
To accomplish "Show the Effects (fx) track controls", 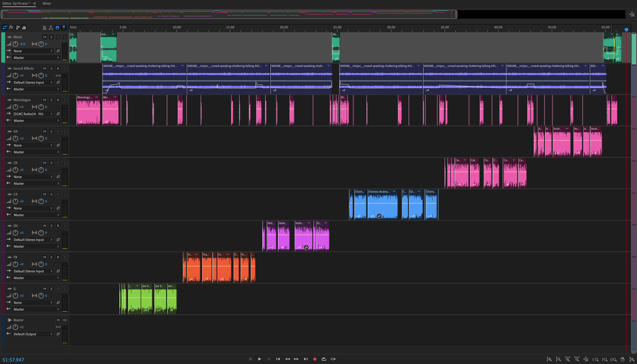I will coord(11,27).
